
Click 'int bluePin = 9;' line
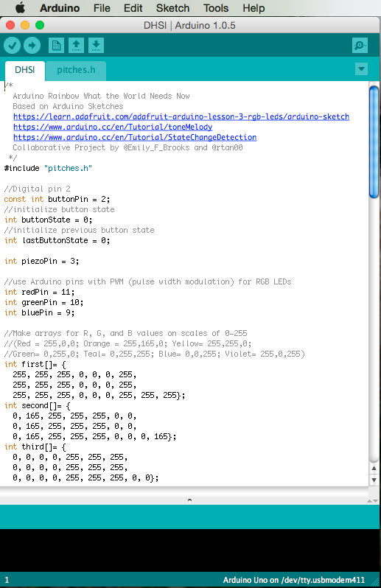click(39, 312)
